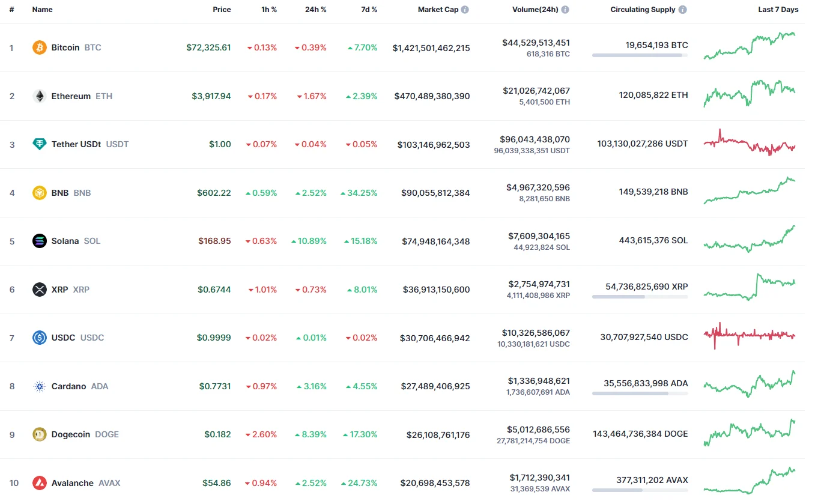The width and height of the screenshot is (818, 504).
Task: Click the Bitcoin coin logo icon
Action: [40, 47]
